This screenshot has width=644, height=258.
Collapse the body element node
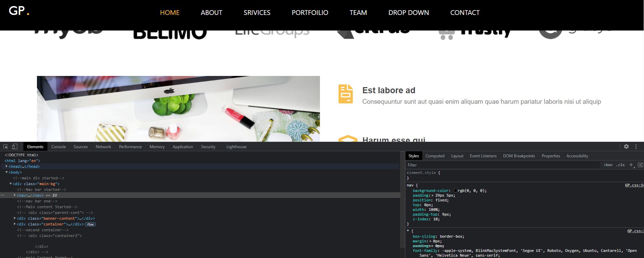(x=6, y=172)
